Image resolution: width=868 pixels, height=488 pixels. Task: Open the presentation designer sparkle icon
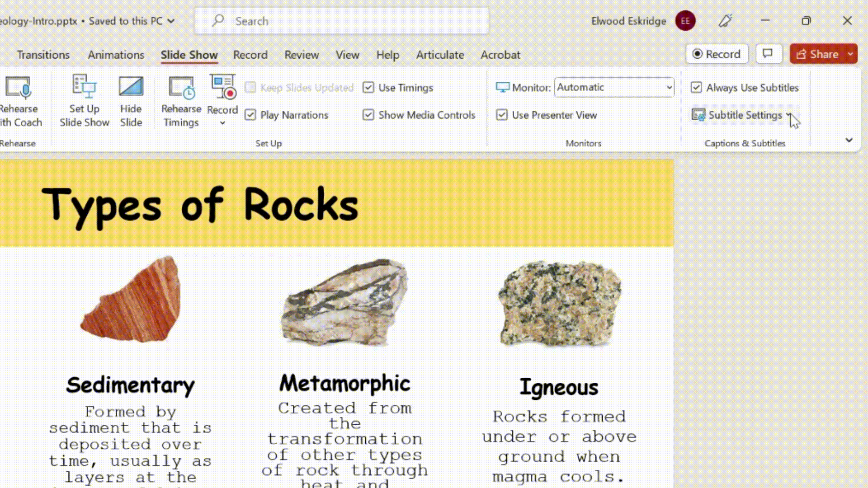pyautogui.click(x=725, y=21)
